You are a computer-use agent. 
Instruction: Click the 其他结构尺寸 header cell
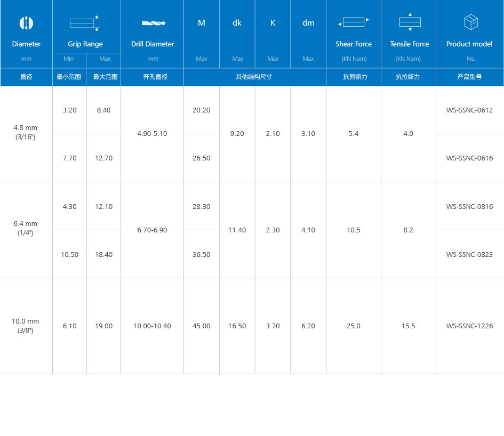pyautogui.click(x=254, y=77)
